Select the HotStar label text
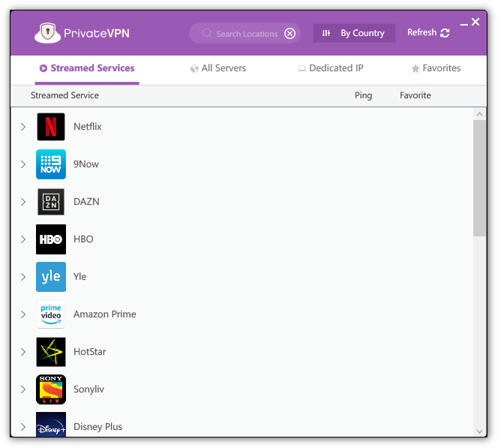This screenshot has width=498, height=448. pyautogui.click(x=90, y=351)
